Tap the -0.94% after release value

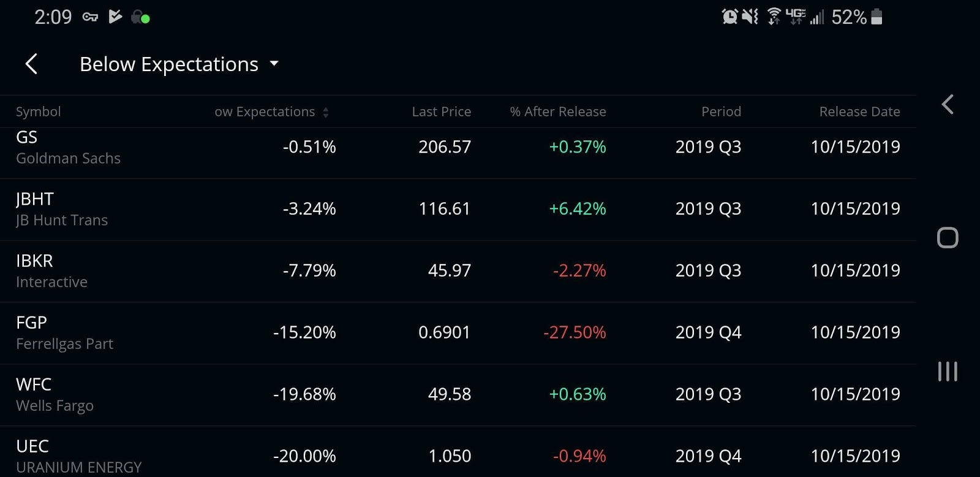(579, 457)
